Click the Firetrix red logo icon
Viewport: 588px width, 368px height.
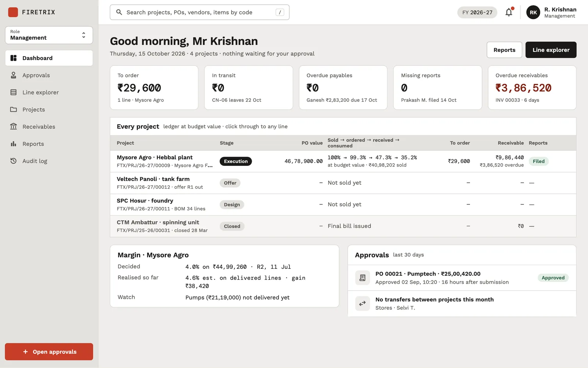point(13,12)
